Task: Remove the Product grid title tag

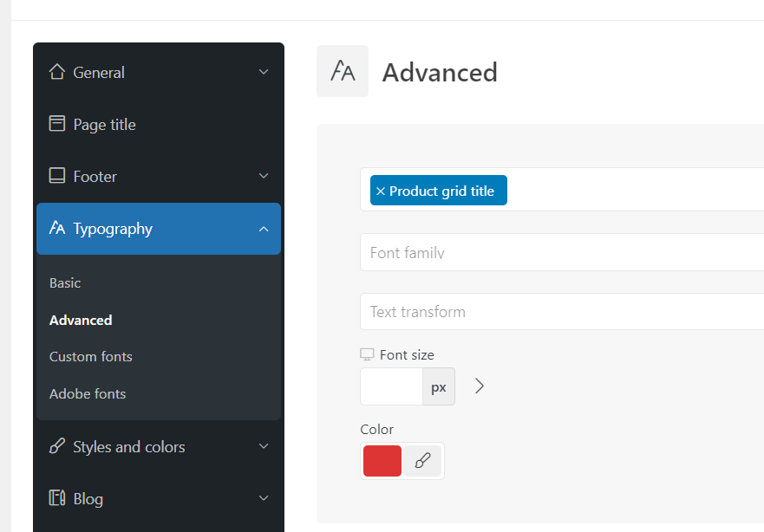Action: [381, 191]
